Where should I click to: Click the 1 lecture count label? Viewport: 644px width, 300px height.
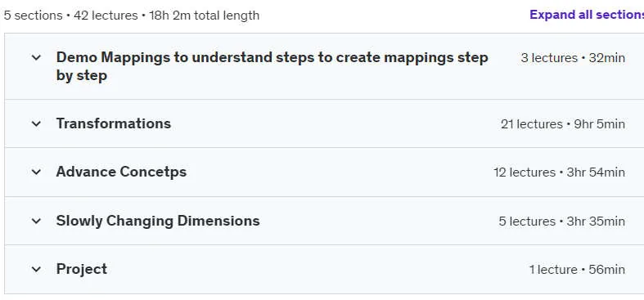coord(553,270)
